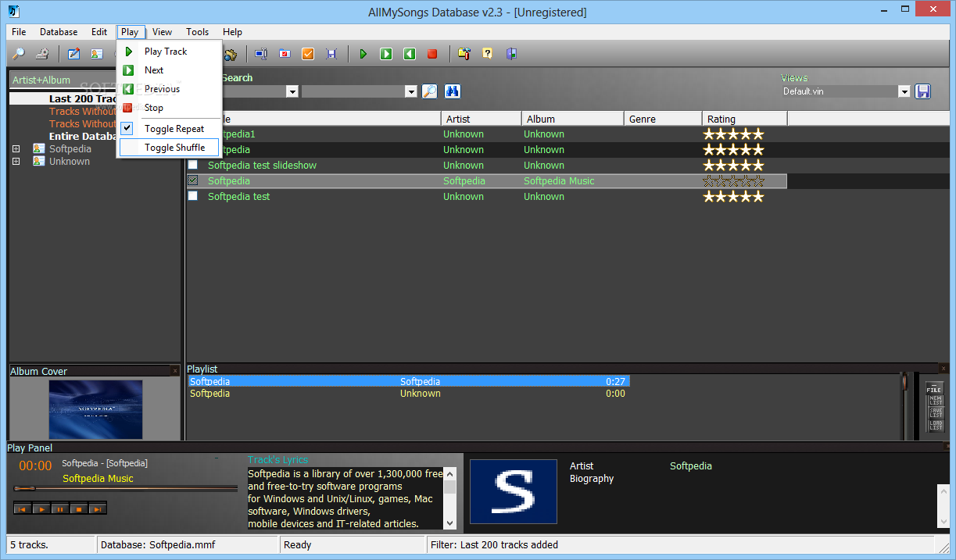Image resolution: width=956 pixels, height=560 pixels.
Task: Open the View menu
Action: [163, 32]
